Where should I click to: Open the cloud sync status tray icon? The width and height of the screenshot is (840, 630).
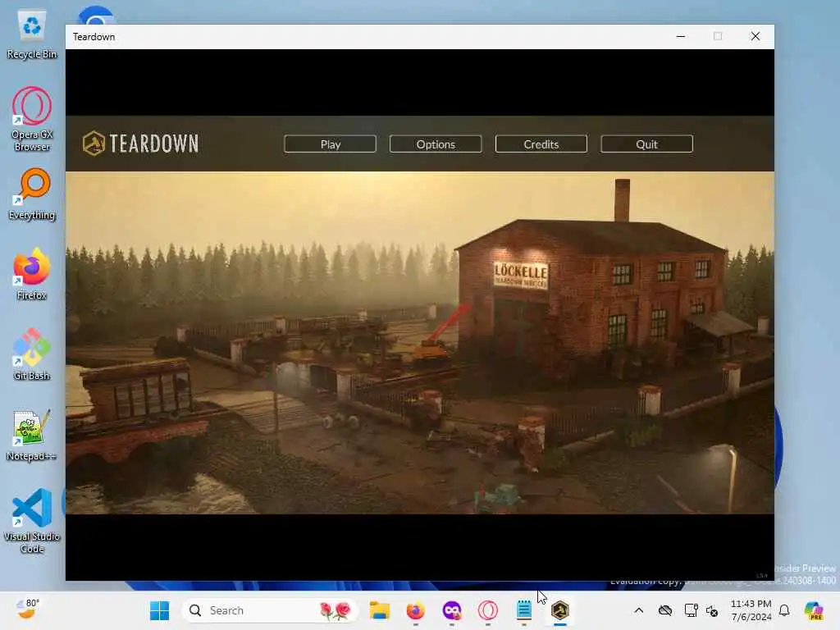665,610
